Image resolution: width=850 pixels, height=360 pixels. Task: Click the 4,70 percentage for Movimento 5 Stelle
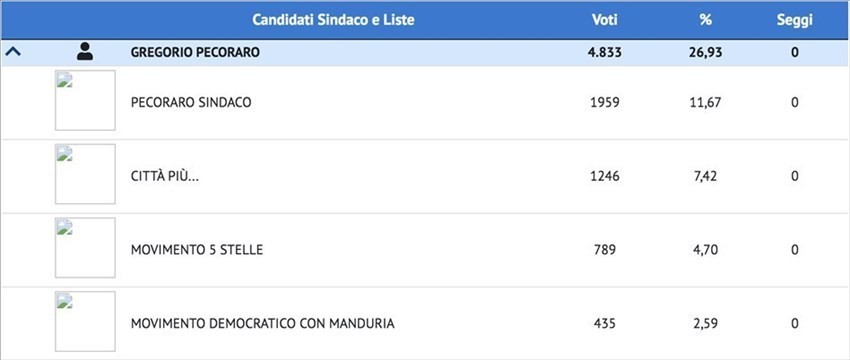click(705, 250)
